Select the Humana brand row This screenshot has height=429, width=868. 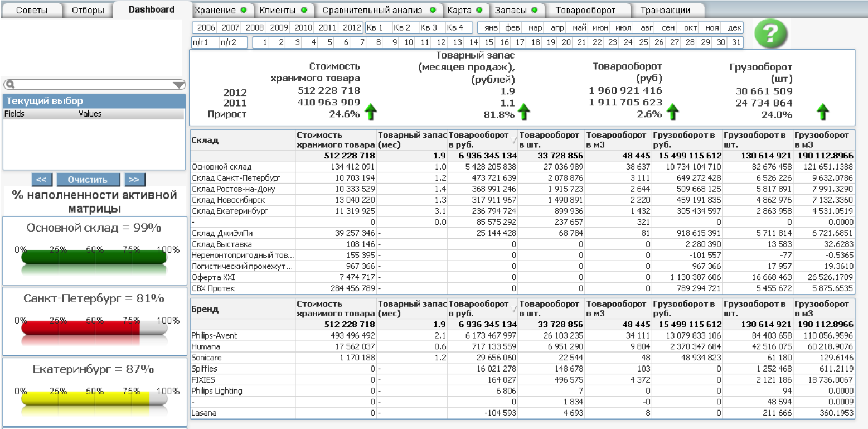pos(522,346)
